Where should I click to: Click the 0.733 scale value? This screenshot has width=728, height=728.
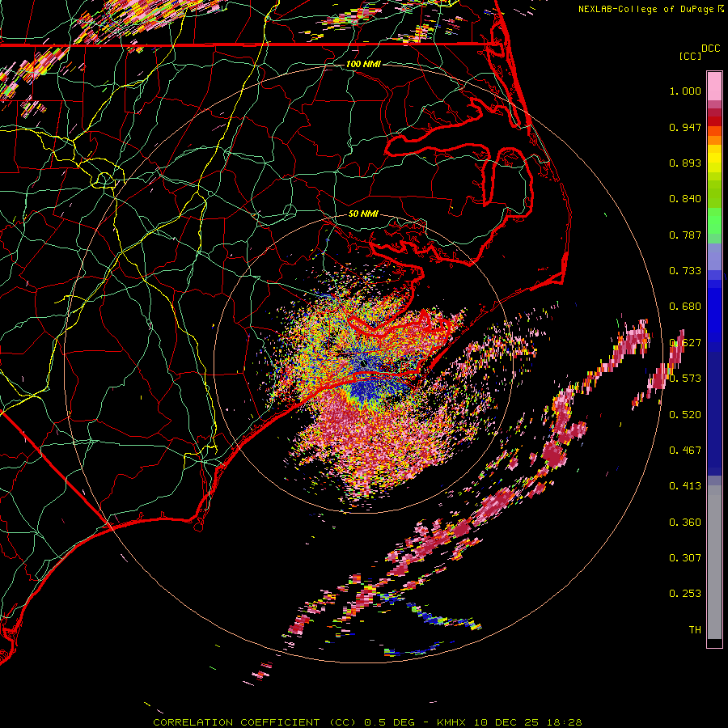coord(685,271)
